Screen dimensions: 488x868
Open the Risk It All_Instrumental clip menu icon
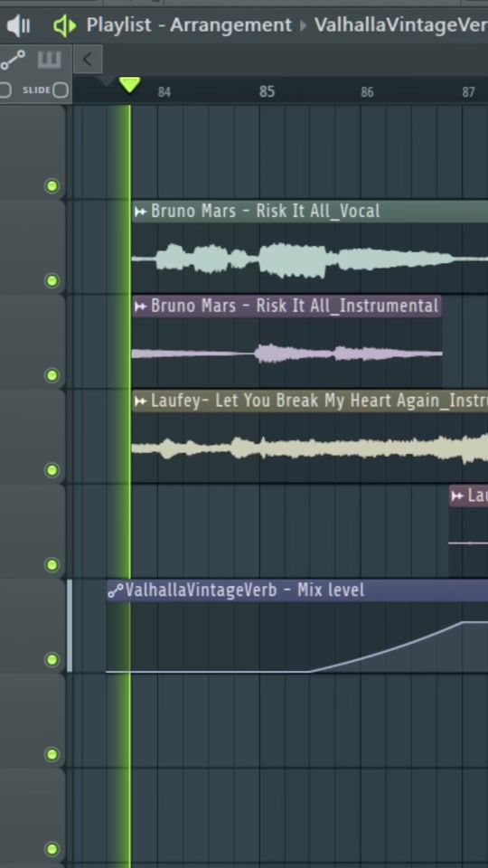pyautogui.click(x=141, y=307)
